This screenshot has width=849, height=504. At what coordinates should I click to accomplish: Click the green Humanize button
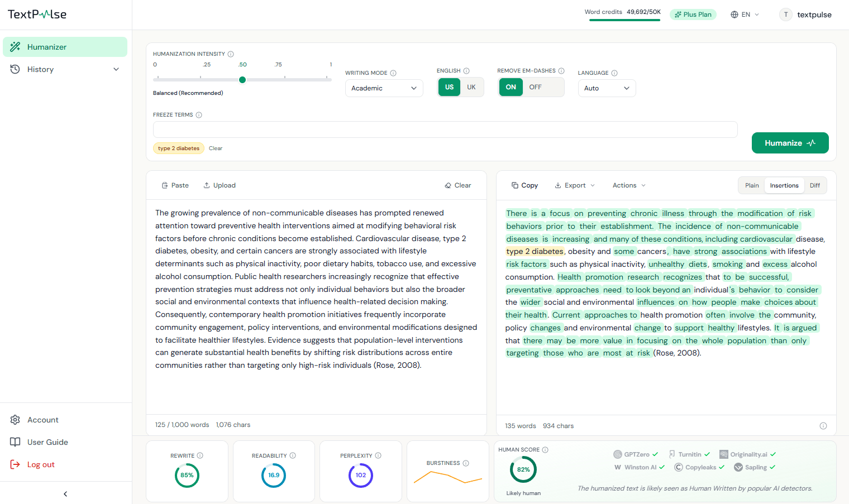(x=790, y=143)
